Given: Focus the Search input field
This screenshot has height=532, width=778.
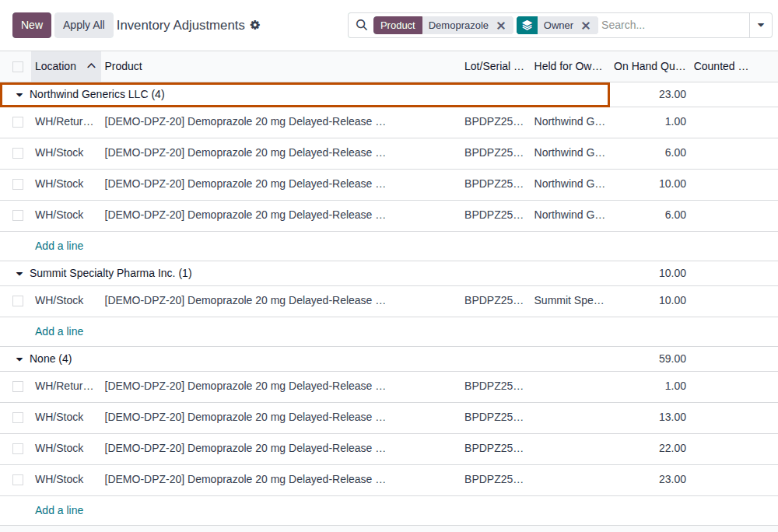Looking at the screenshot, I should click(672, 26).
